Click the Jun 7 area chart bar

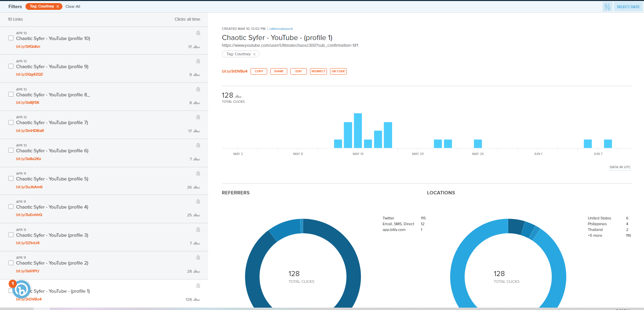click(x=608, y=144)
